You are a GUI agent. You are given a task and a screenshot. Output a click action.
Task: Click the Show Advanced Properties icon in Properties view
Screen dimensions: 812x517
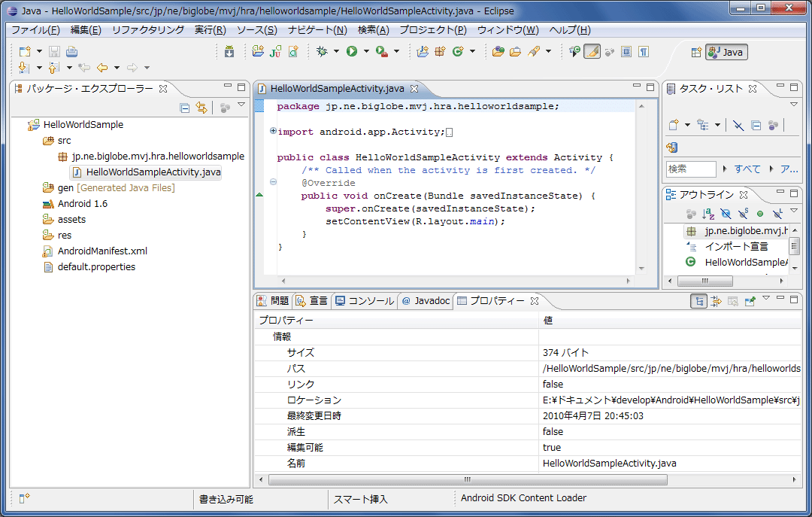coord(716,301)
